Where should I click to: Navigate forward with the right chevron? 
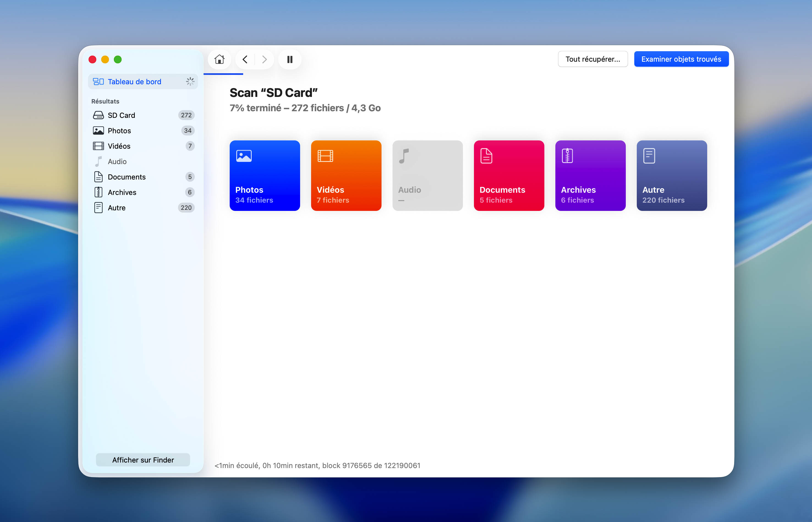[264, 59]
